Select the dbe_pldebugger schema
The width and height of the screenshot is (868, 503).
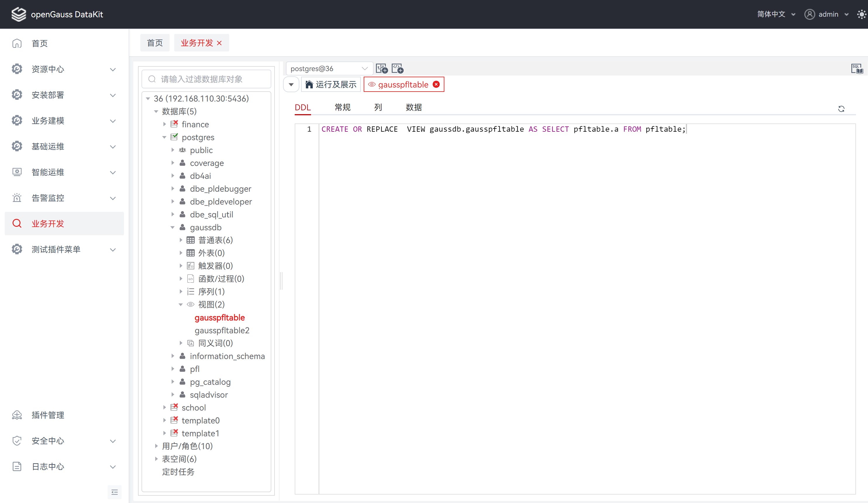coord(220,188)
